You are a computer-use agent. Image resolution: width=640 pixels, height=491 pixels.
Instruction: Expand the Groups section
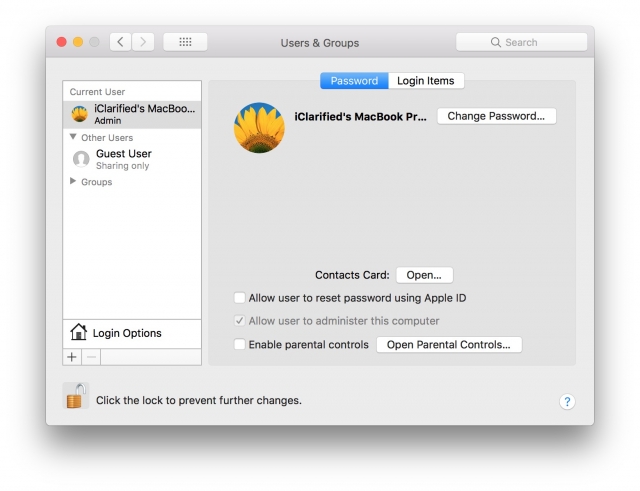click(73, 182)
